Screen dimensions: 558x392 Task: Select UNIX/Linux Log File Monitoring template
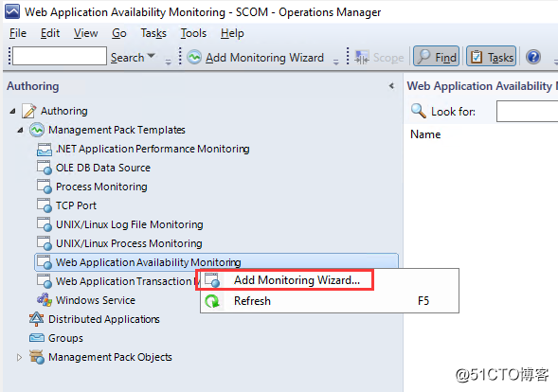click(x=129, y=224)
